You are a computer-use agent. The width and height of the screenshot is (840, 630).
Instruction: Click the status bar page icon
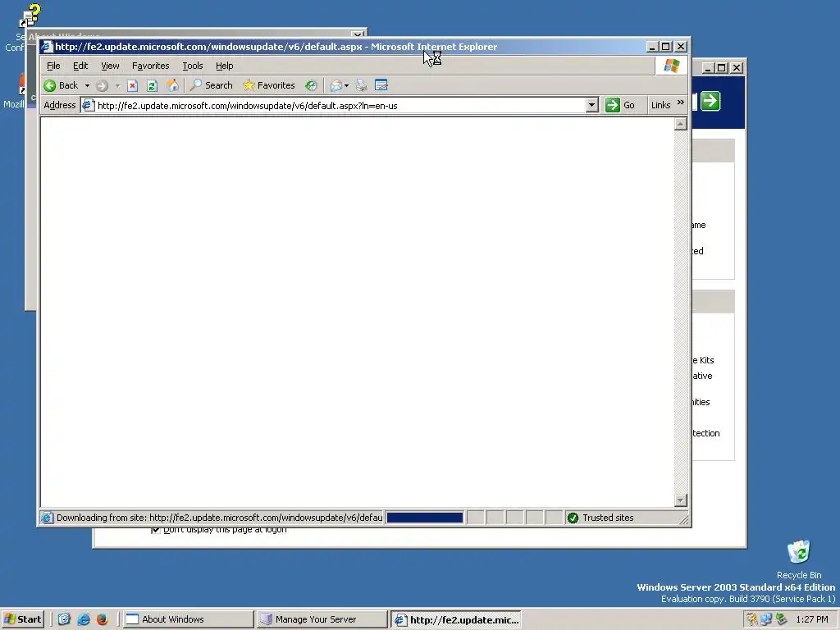tap(47, 518)
